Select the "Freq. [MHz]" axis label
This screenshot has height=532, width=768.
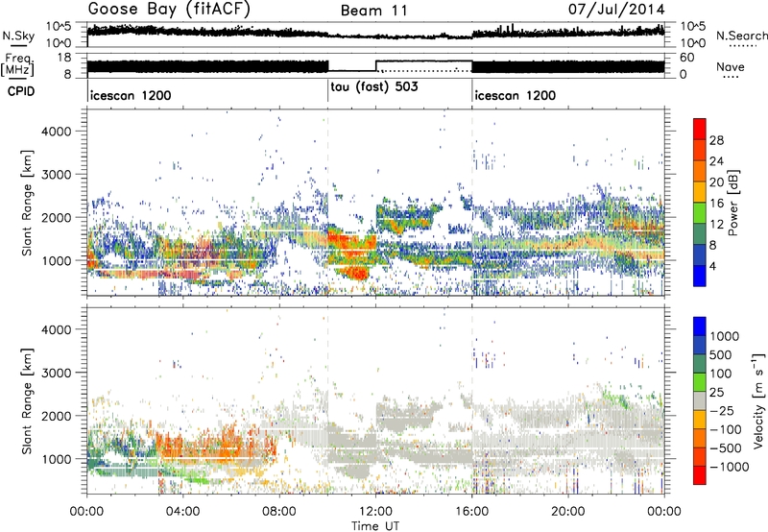pos(17,65)
